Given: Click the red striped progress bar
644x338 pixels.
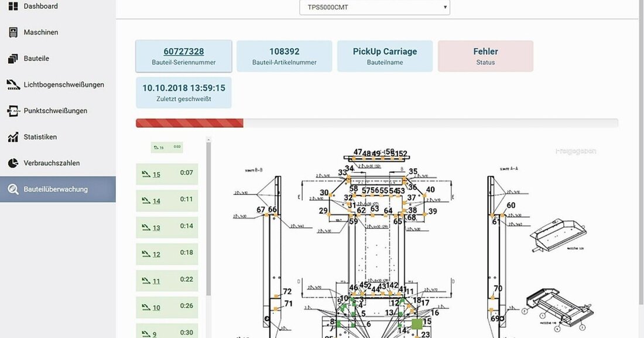Looking at the screenshot, I should point(189,122).
